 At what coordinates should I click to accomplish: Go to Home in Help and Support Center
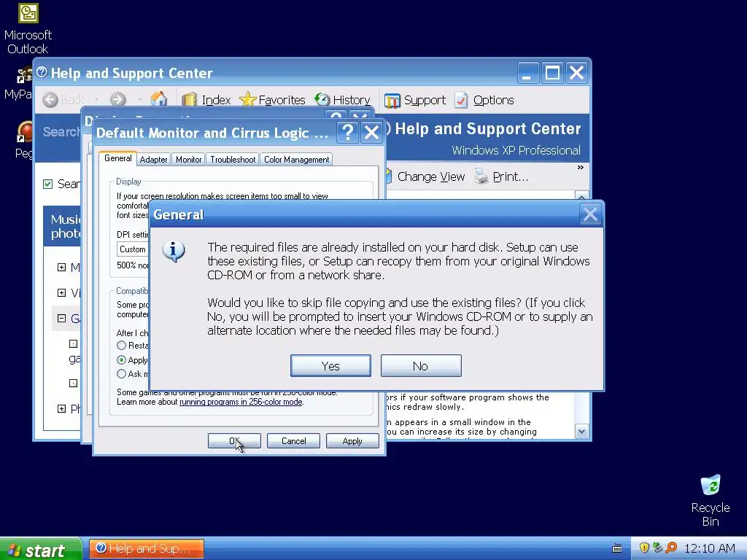[x=158, y=99]
